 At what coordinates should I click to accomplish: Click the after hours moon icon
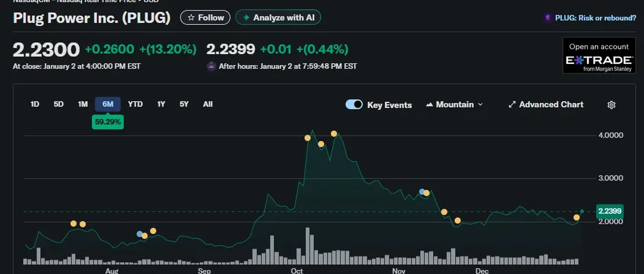coord(211,66)
